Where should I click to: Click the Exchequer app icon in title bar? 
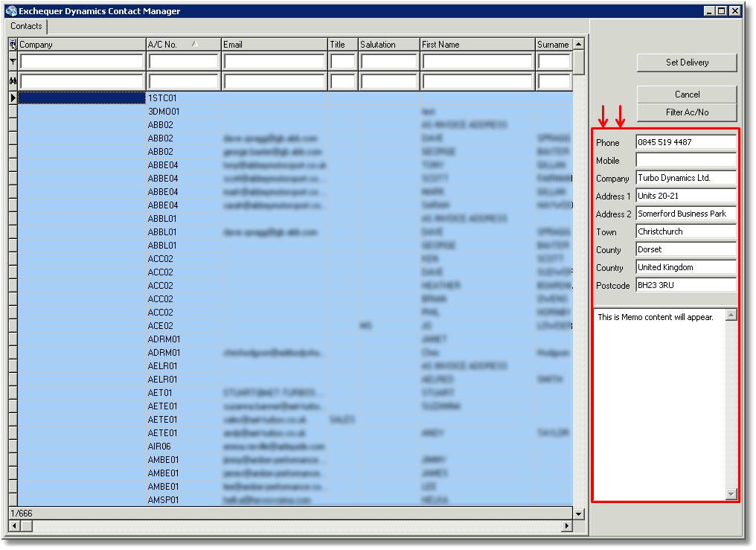(12, 10)
